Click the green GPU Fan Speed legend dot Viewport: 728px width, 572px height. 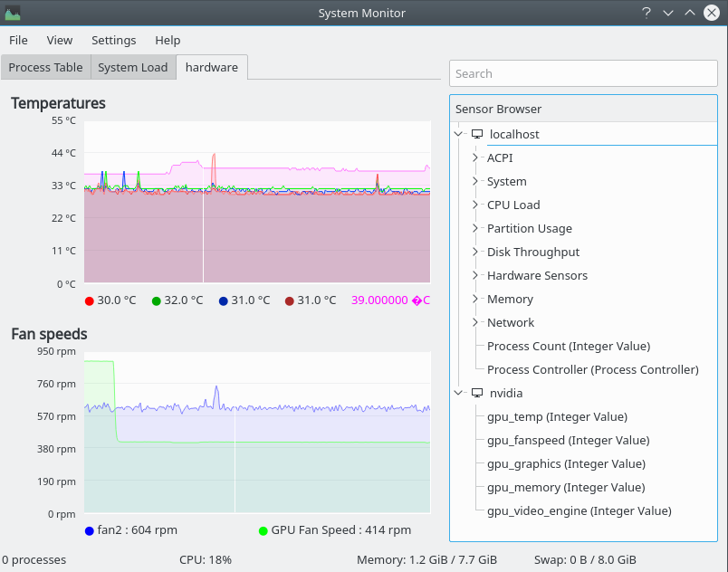(263, 530)
